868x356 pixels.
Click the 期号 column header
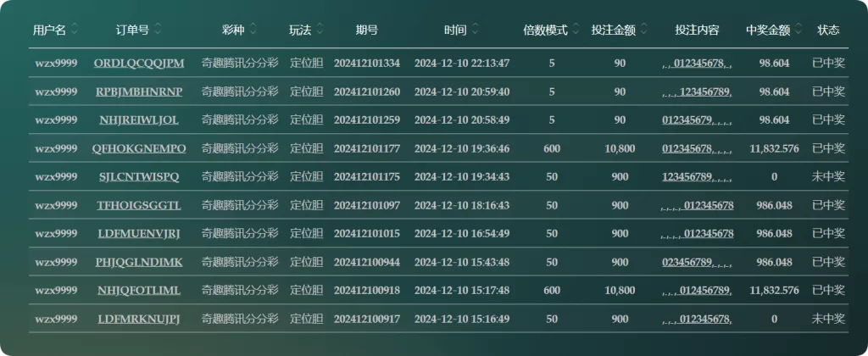pyautogui.click(x=366, y=31)
